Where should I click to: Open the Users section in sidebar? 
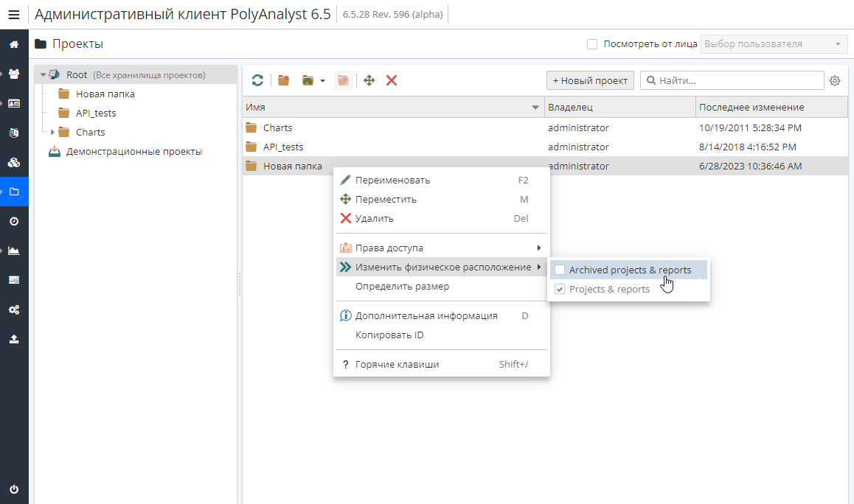click(x=14, y=74)
